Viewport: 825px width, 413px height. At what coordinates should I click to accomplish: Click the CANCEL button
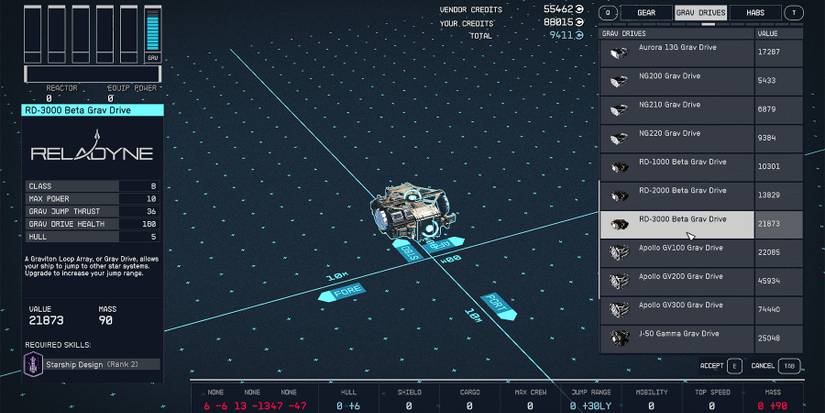point(775,366)
